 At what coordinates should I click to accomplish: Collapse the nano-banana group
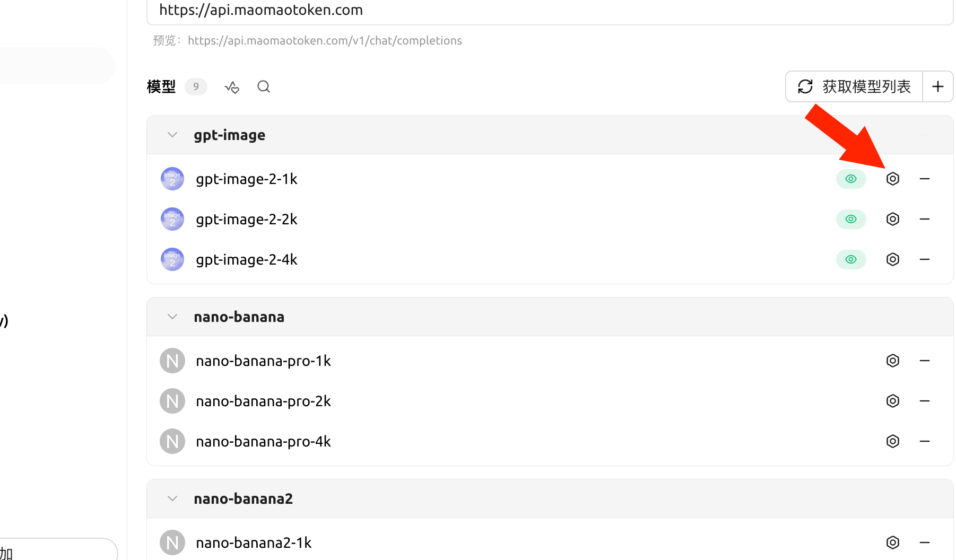(172, 317)
